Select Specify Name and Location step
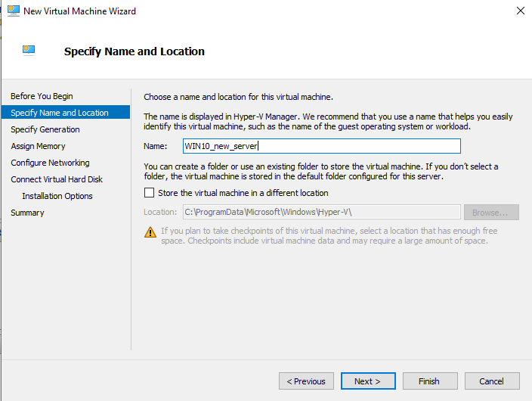 60,113
